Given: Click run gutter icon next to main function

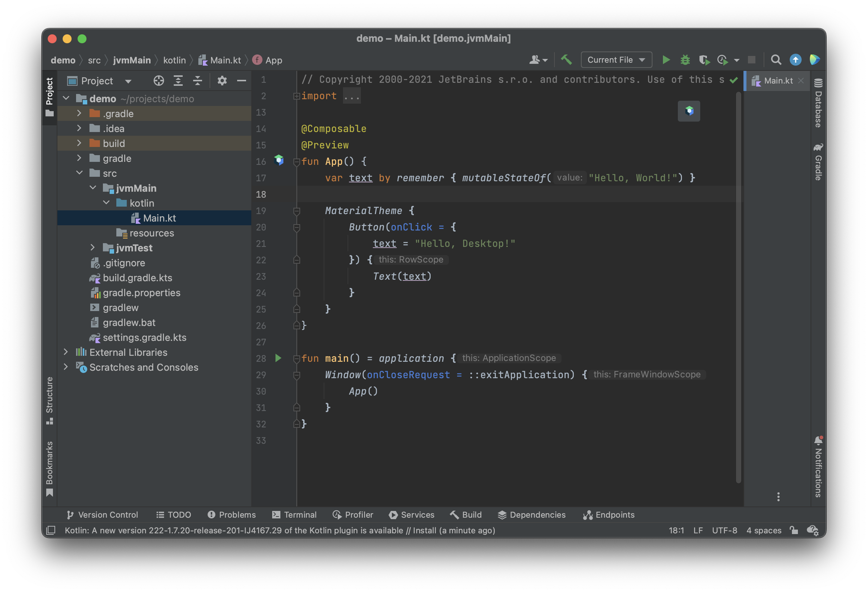Looking at the screenshot, I should [x=278, y=358].
